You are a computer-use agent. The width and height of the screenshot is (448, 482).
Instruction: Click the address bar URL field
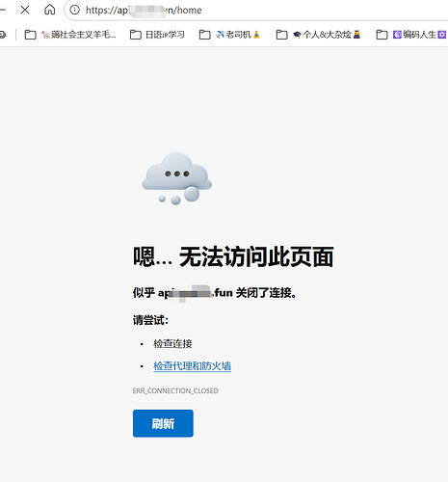(257, 10)
